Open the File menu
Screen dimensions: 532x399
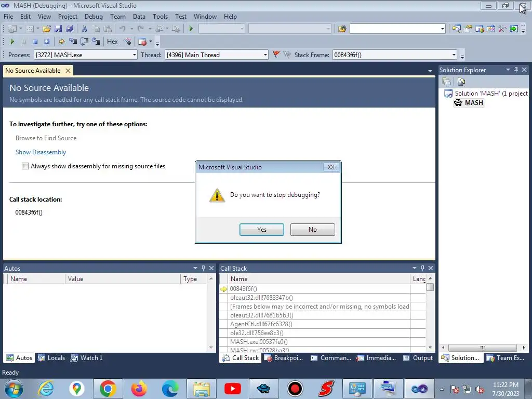coord(8,16)
